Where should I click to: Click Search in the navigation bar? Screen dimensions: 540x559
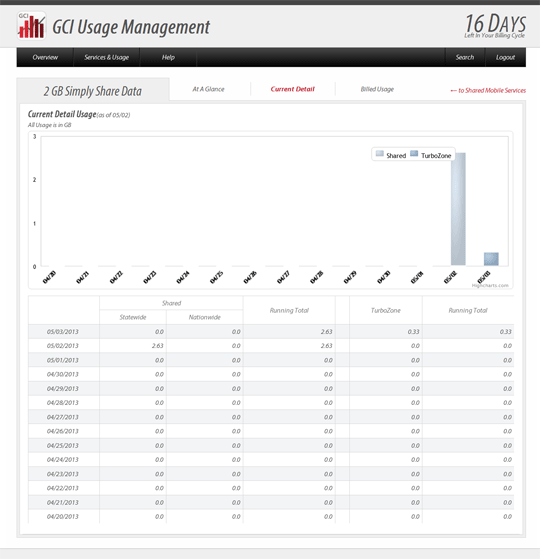tap(465, 57)
